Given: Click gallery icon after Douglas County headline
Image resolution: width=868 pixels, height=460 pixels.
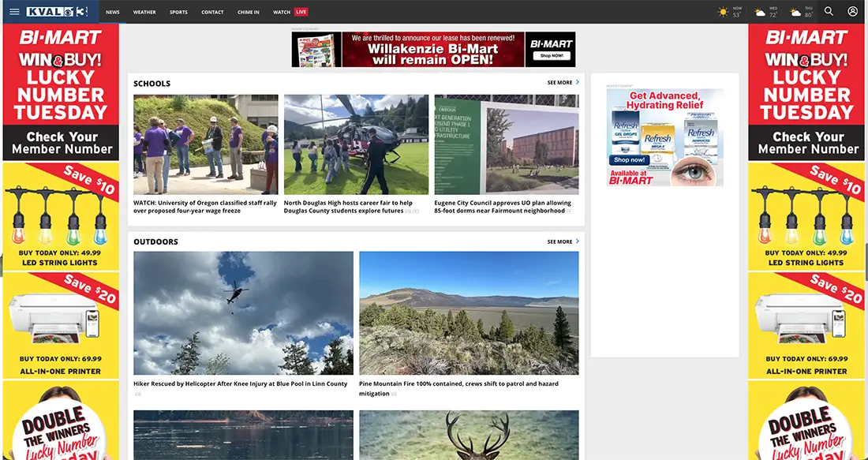Looking at the screenshot, I should pos(408,211).
